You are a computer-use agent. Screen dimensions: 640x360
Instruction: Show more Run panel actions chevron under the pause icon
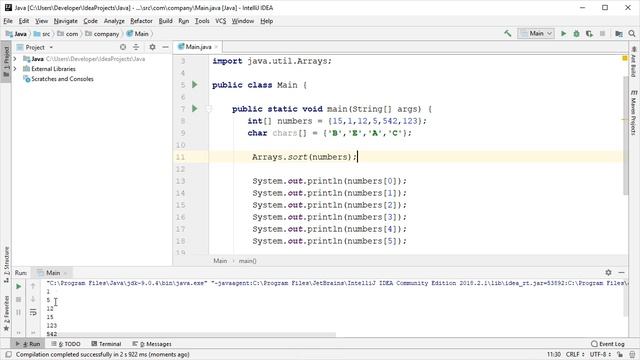point(18,332)
